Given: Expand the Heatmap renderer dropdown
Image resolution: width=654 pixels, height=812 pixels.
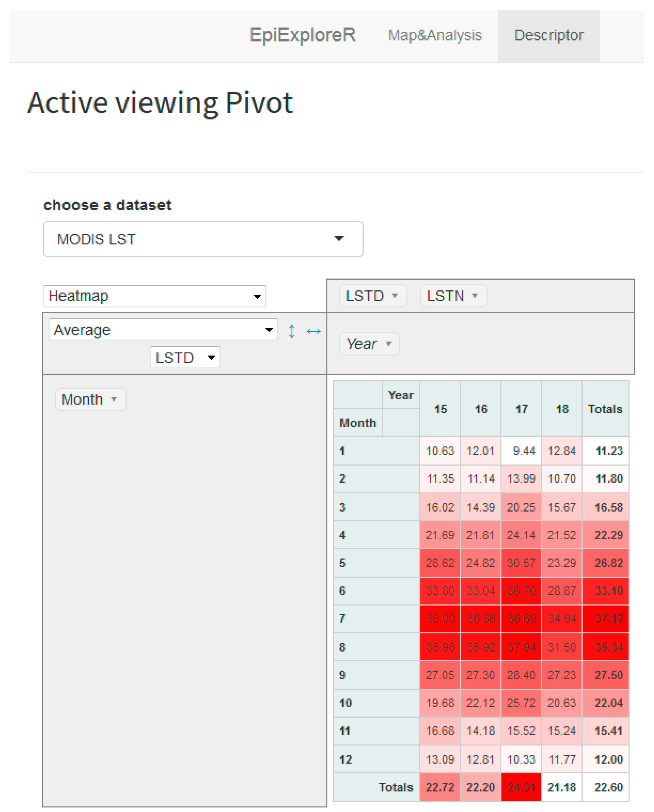Looking at the screenshot, I should [x=154, y=296].
